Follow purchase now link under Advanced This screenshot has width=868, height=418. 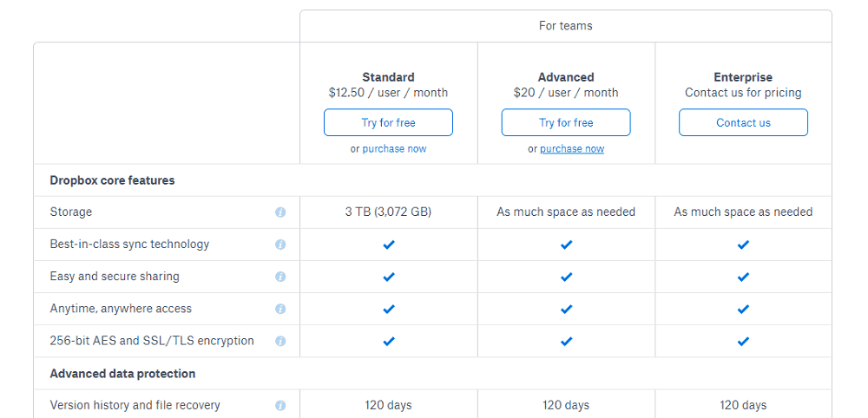(572, 149)
